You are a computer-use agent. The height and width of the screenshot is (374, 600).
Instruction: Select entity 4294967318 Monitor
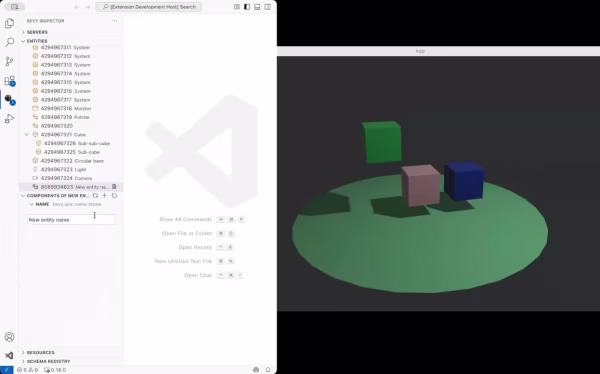pos(71,109)
